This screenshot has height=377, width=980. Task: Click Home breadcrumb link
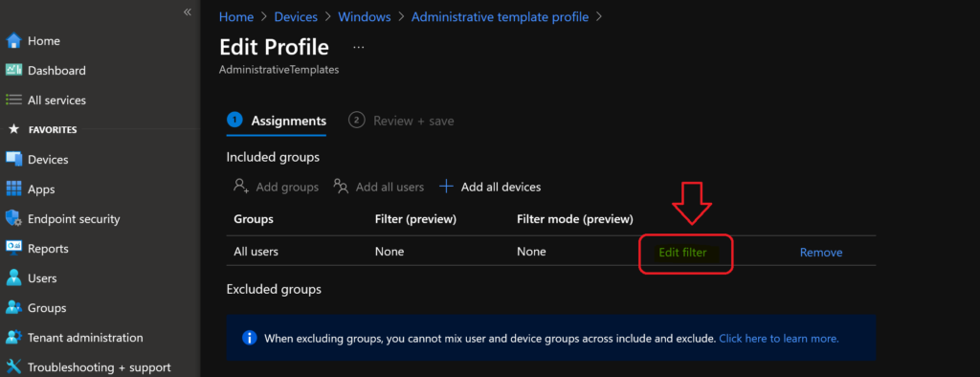click(236, 17)
